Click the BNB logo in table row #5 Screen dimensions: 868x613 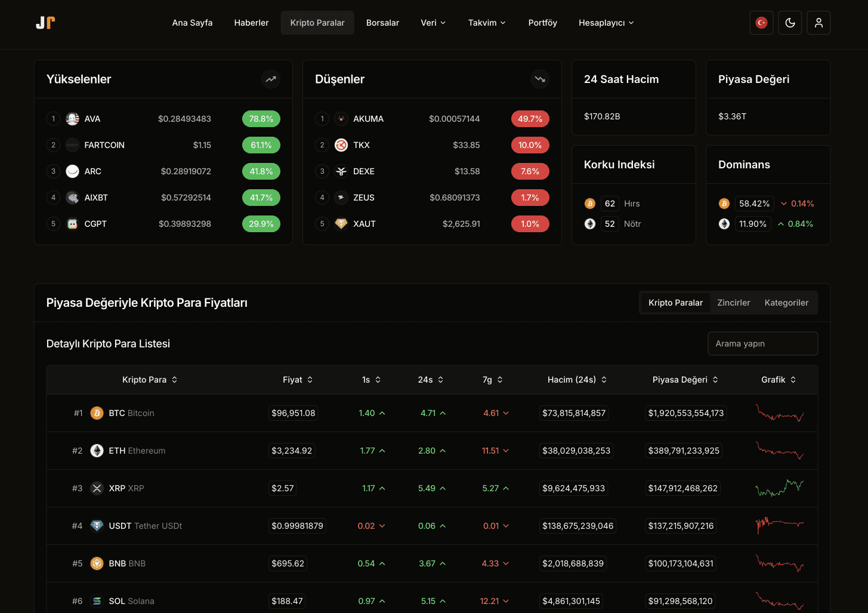tap(97, 563)
